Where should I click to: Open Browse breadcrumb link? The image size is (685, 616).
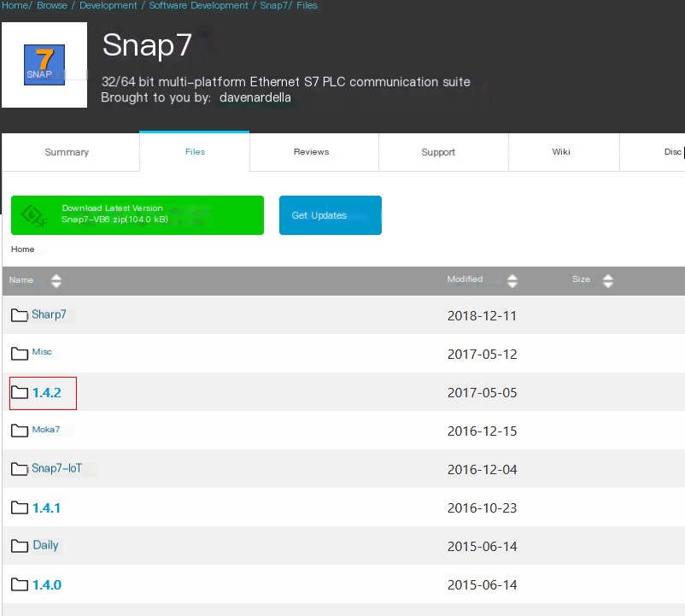point(52,5)
